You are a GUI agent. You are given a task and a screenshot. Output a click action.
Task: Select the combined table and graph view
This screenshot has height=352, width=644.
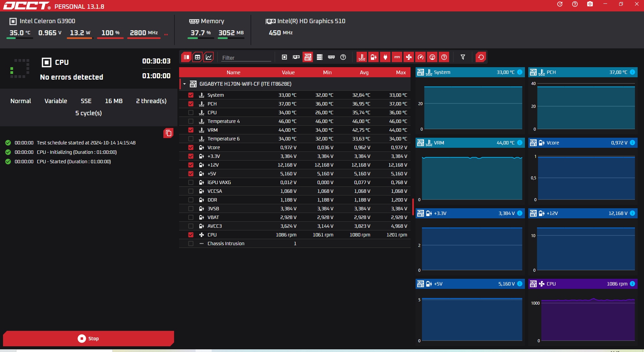click(186, 57)
